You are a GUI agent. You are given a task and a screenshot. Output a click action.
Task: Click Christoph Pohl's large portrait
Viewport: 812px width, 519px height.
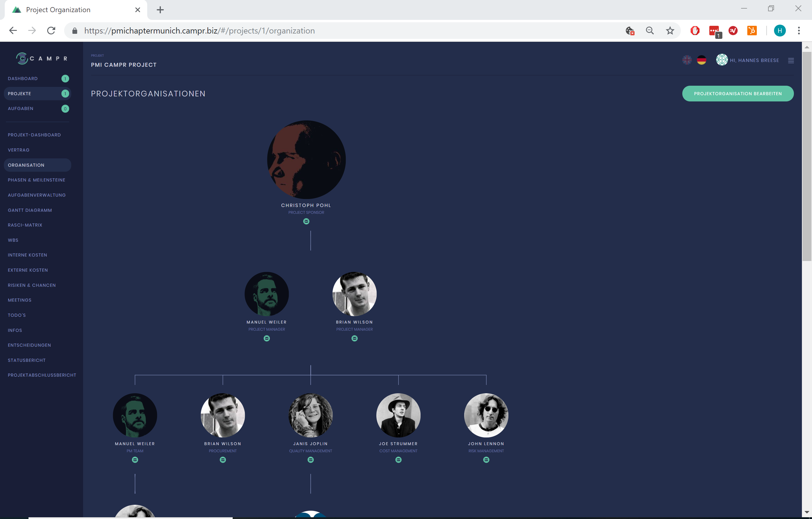pyautogui.click(x=306, y=160)
